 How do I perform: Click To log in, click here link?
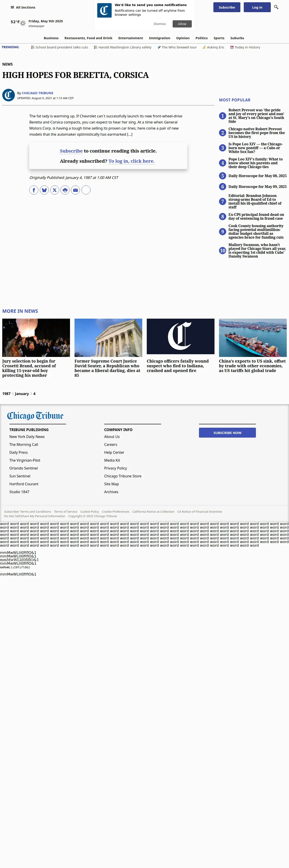click(x=131, y=161)
